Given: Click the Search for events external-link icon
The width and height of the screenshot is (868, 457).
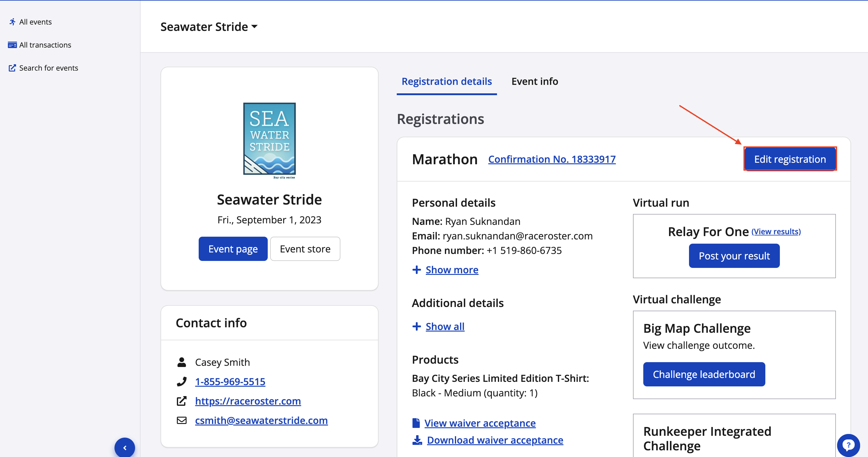Looking at the screenshot, I should (x=12, y=68).
